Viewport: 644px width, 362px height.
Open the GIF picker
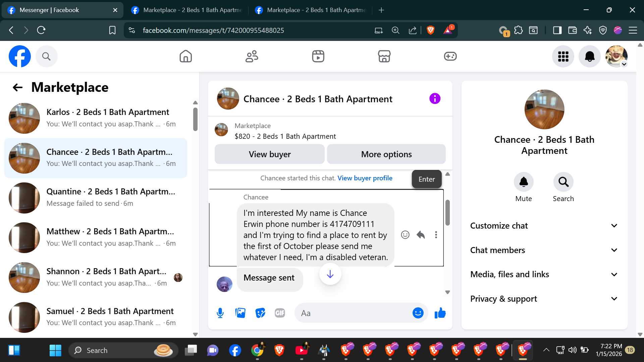tap(280, 313)
